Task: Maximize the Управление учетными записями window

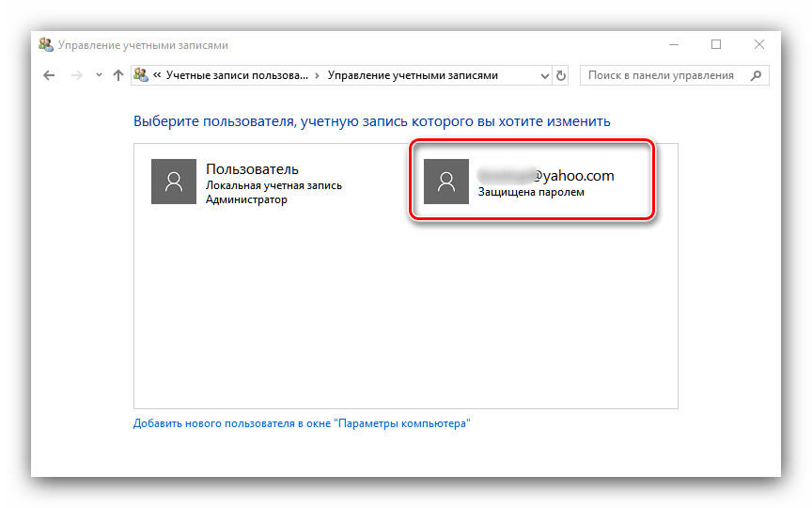Action: pyautogui.click(x=716, y=44)
